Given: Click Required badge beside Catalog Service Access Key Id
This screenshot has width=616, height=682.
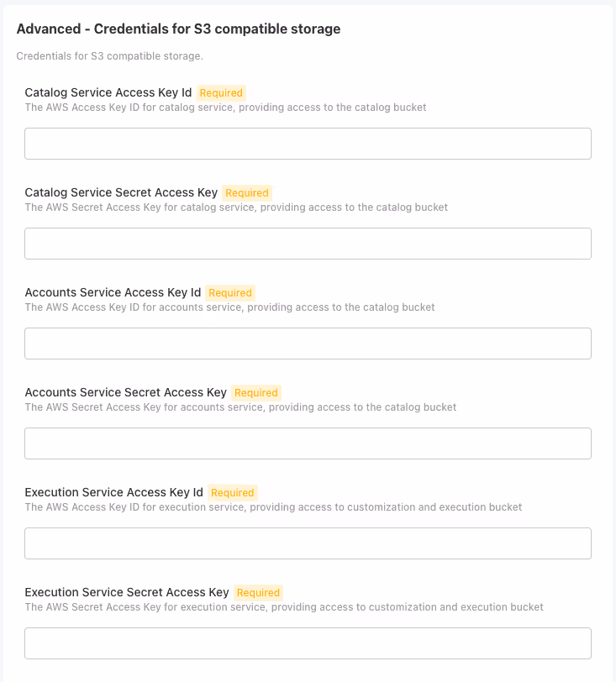Looking at the screenshot, I should coord(222,93).
